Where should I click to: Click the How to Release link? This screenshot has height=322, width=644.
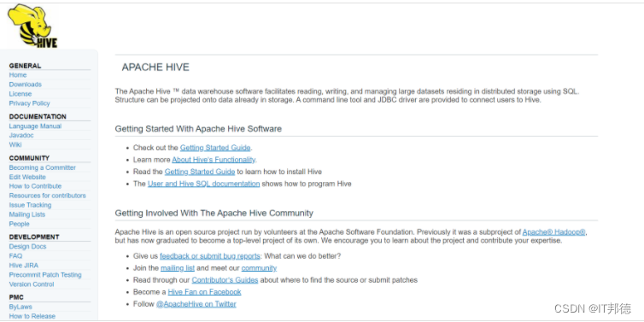click(x=32, y=316)
